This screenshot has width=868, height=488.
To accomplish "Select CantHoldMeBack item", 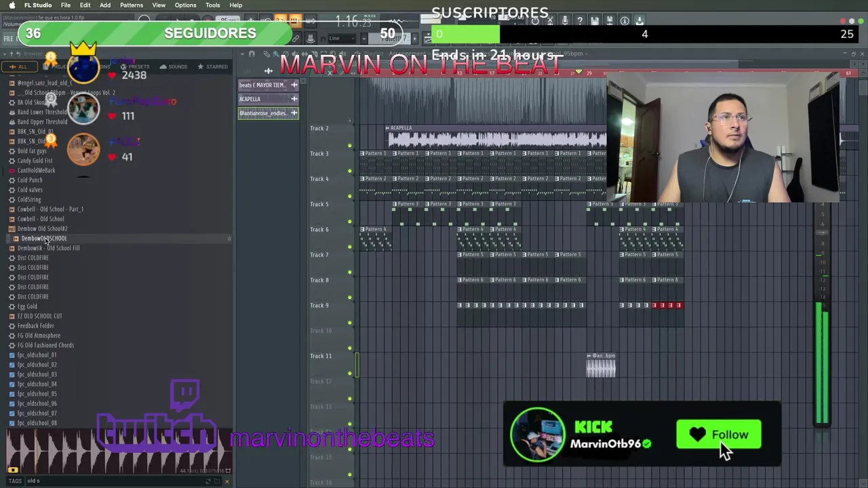I will [36, 171].
